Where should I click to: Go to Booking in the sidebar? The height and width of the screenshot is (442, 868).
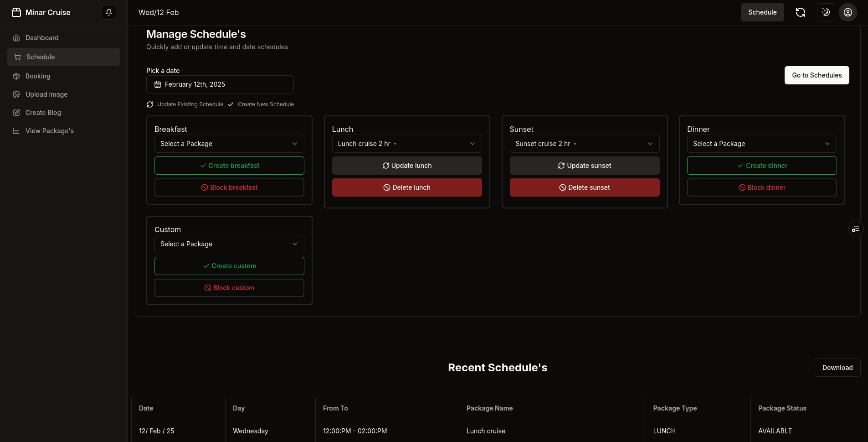click(x=38, y=76)
